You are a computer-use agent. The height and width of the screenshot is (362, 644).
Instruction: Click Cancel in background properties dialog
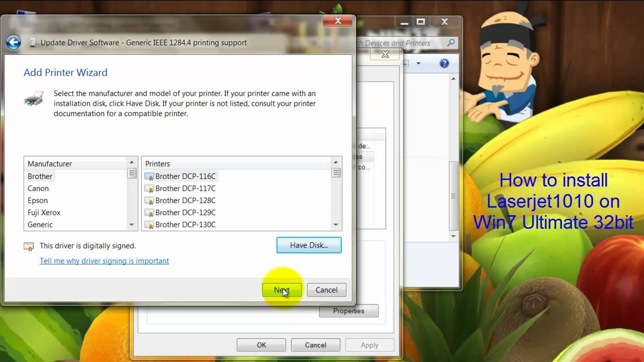[x=315, y=345]
